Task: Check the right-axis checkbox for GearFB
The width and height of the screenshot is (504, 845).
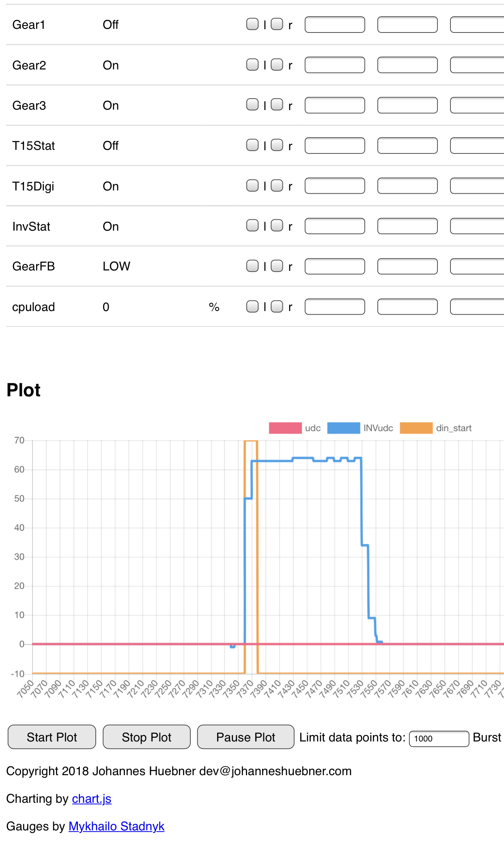Action: (x=277, y=266)
